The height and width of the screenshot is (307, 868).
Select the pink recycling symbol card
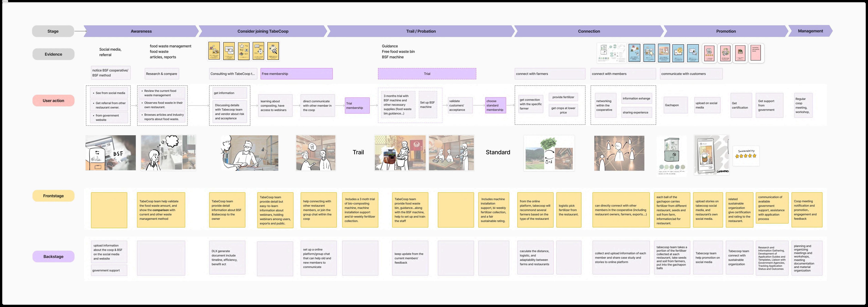(x=725, y=53)
